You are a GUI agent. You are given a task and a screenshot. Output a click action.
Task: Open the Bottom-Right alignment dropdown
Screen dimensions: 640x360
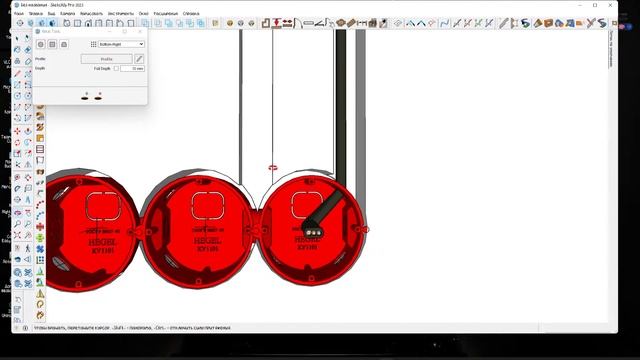point(121,44)
